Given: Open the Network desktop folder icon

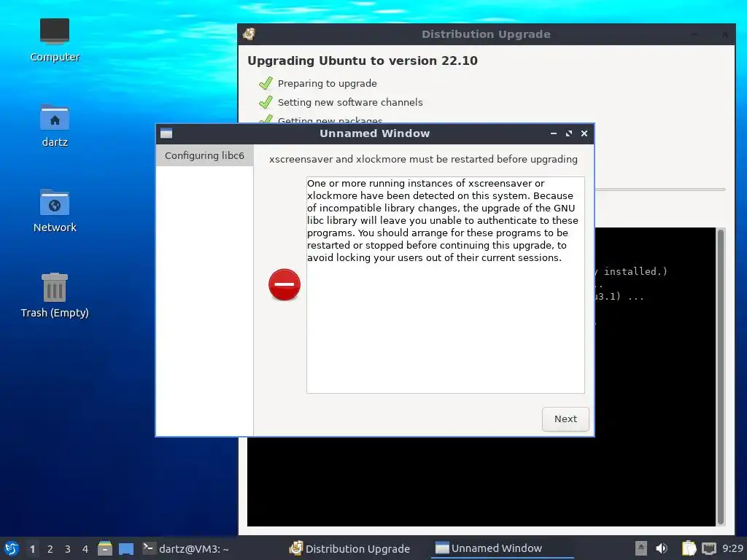Looking at the screenshot, I should [x=54, y=211].
